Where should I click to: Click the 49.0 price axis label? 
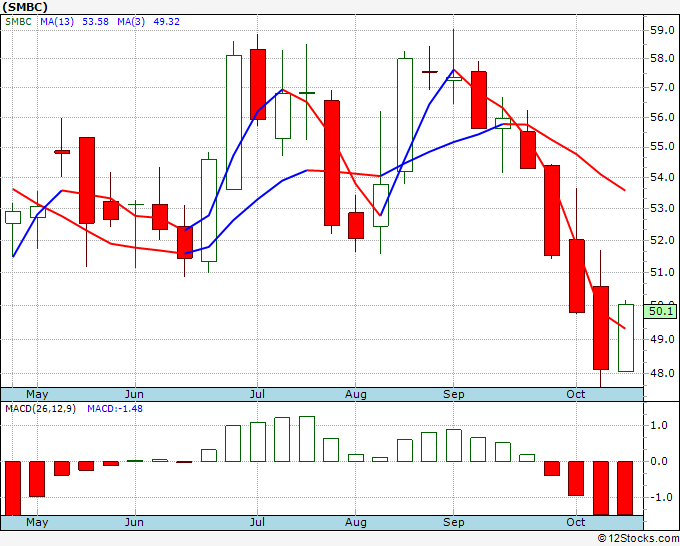coord(662,339)
